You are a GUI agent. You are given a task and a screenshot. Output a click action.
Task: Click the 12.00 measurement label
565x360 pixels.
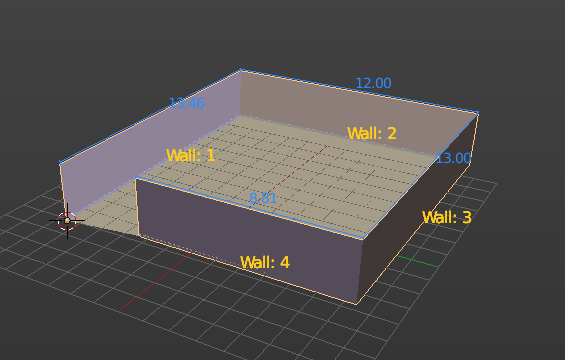373,83
